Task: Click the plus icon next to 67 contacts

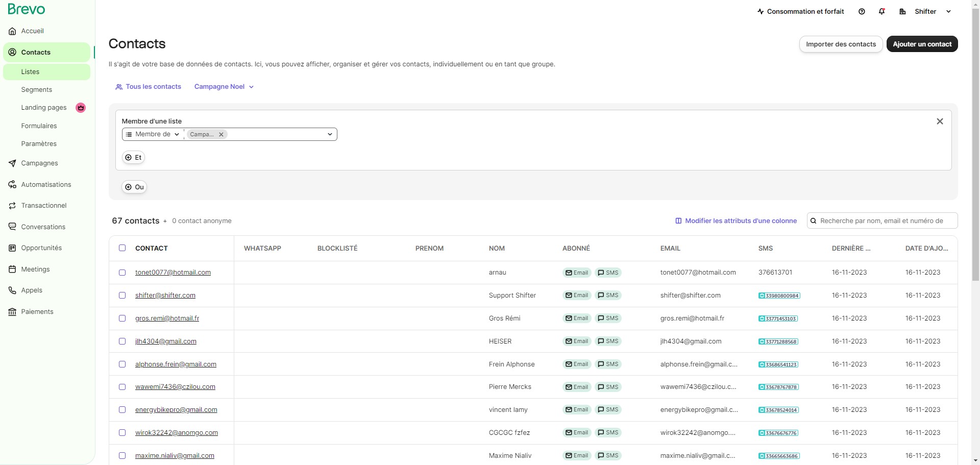Action: coord(165,221)
